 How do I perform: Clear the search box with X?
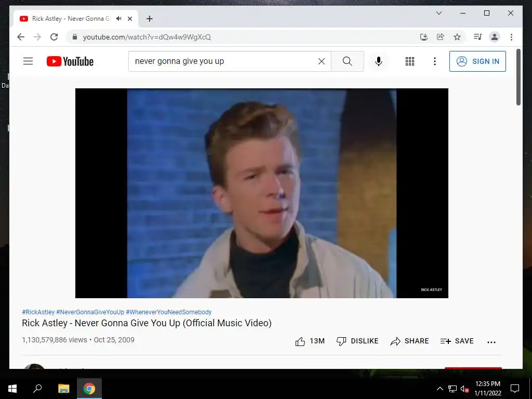321,61
